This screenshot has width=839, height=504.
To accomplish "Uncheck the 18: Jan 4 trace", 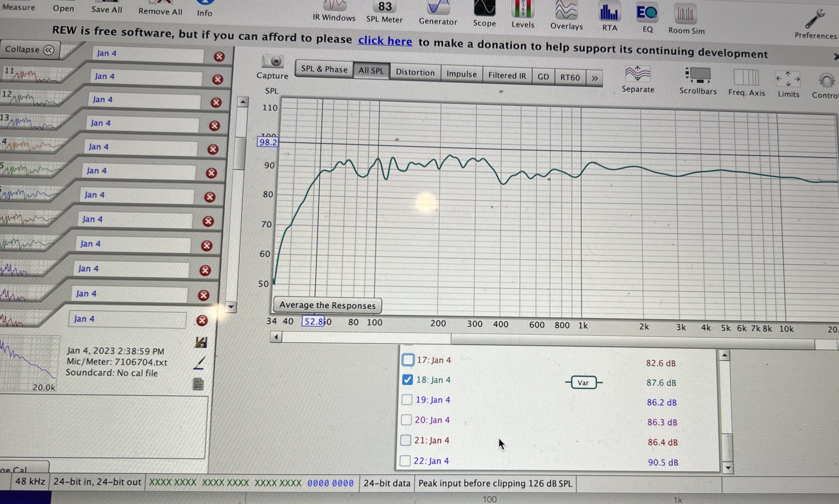I will pyautogui.click(x=407, y=380).
